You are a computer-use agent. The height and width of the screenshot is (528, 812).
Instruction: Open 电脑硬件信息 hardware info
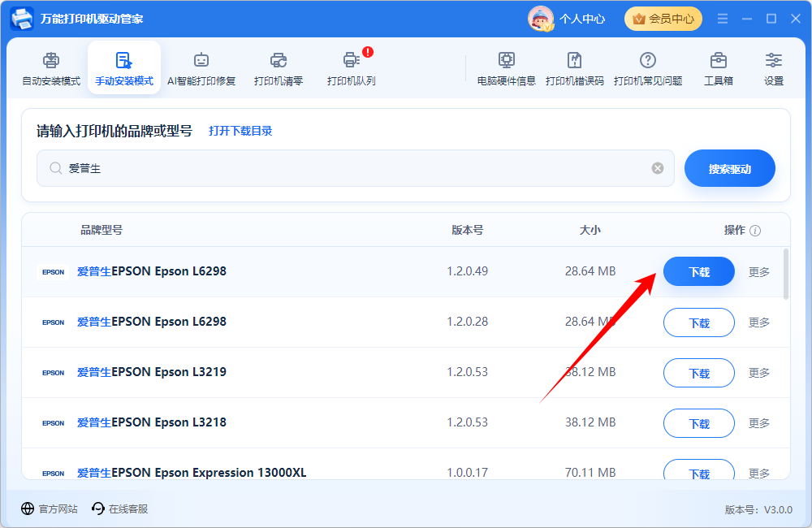tap(507, 68)
